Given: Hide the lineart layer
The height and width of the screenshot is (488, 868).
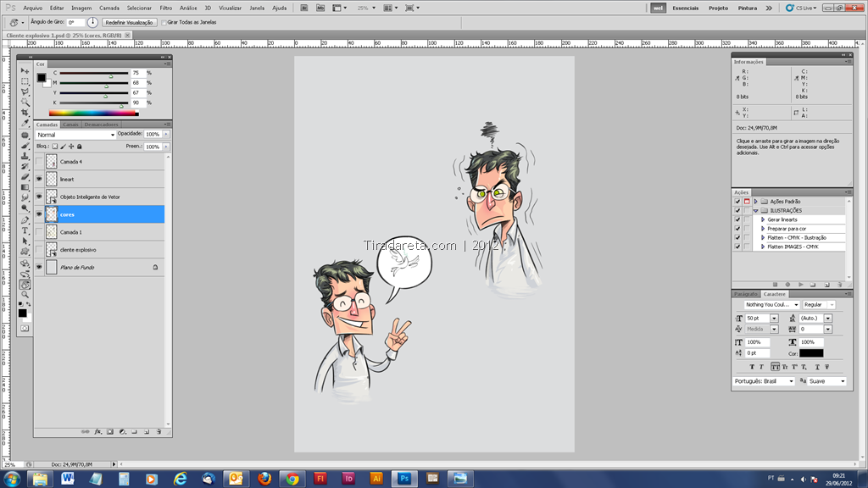Looking at the screenshot, I should [x=39, y=180].
